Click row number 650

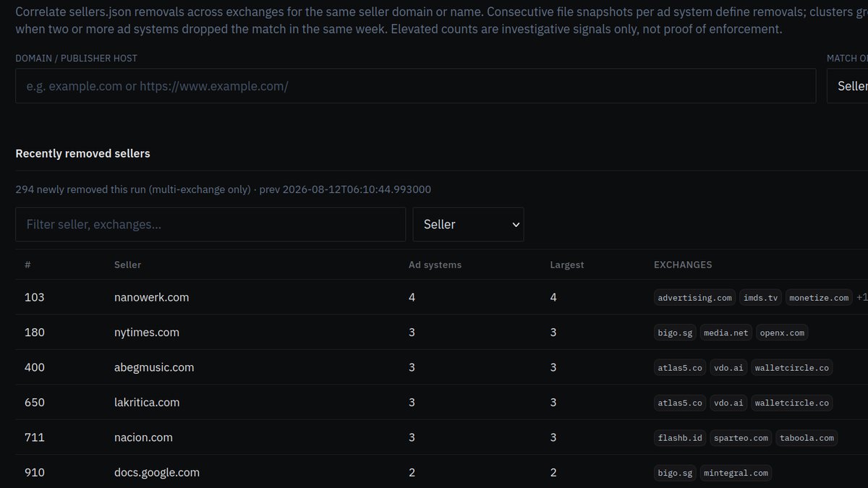[34, 402]
